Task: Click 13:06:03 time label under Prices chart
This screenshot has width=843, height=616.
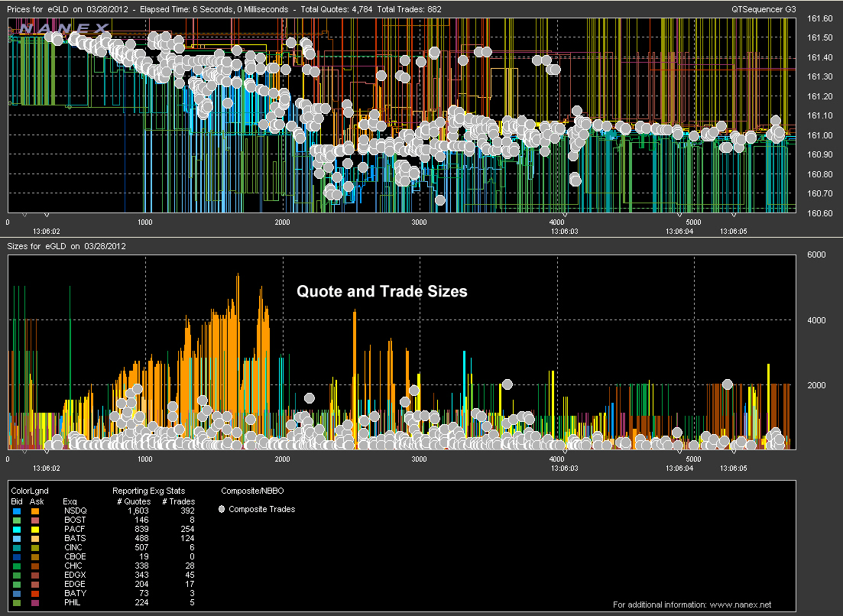Action: (x=565, y=232)
